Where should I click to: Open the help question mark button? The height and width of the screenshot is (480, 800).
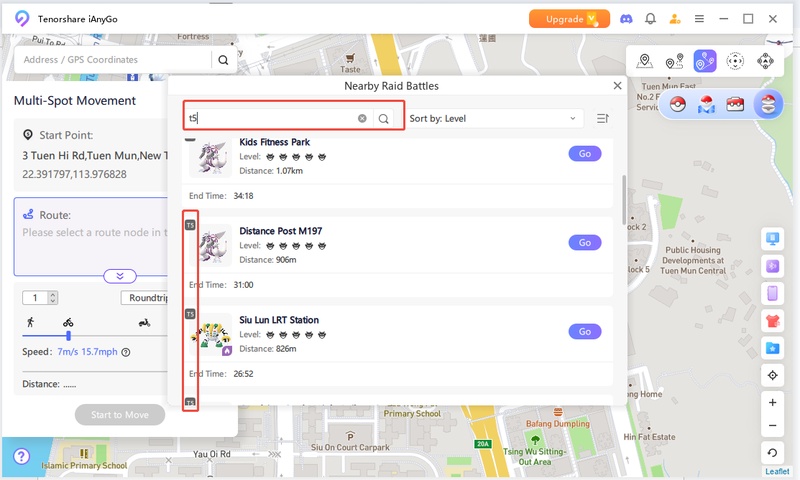(21, 456)
